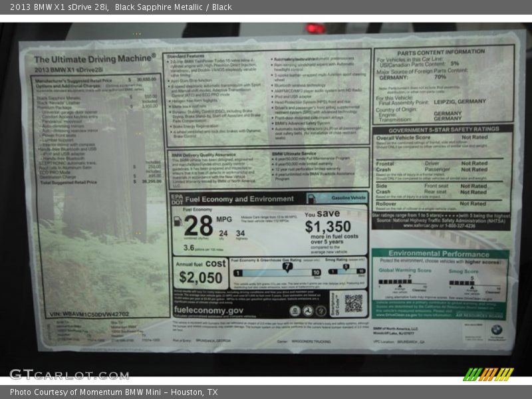532x399 pixels.
Task: Click the '24' city MPG value
Action: (223, 233)
